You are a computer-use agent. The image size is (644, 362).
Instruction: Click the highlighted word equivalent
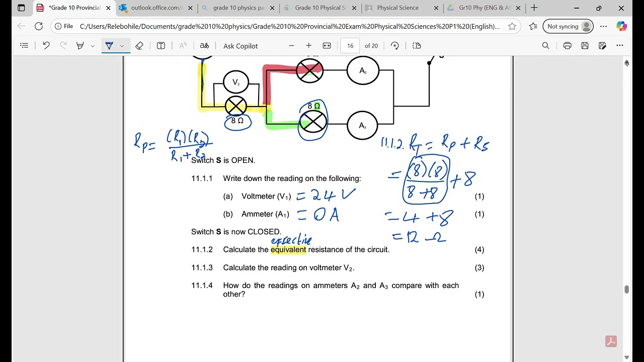288,249
